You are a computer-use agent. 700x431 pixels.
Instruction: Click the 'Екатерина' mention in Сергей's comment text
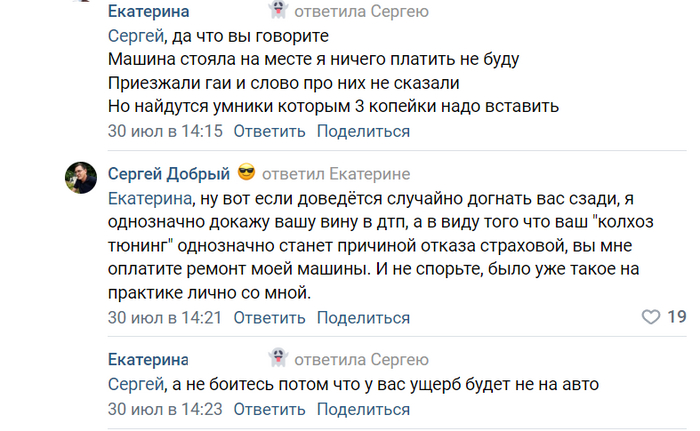[x=147, y=198]
